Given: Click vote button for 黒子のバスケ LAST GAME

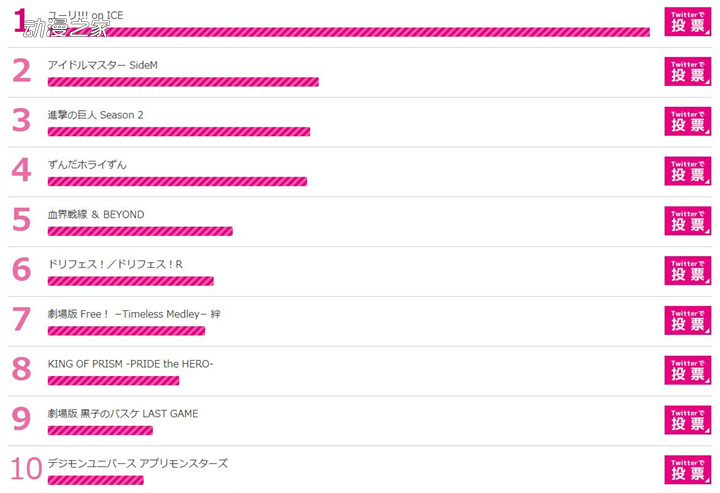Looking at the screenshot, I should [x=687, y=420].
